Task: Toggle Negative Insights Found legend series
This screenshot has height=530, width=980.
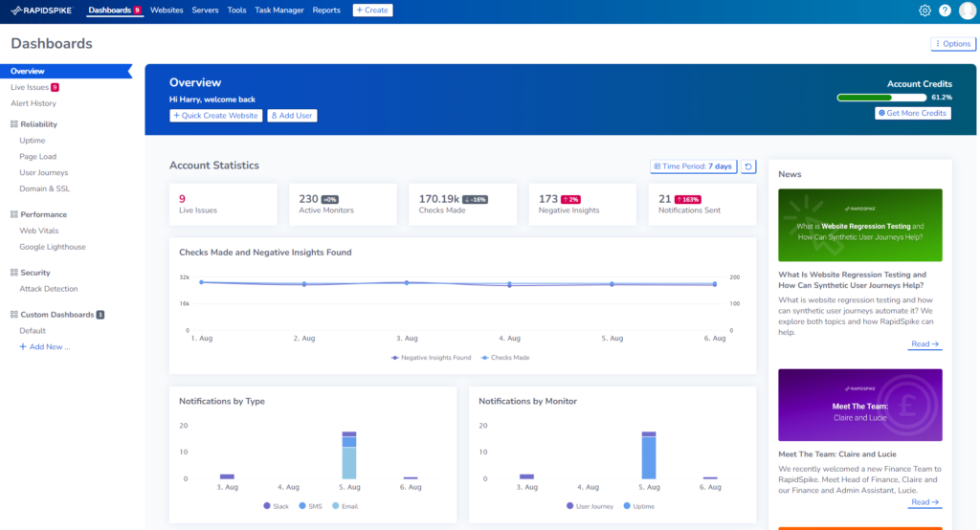Action: (431, 358)
